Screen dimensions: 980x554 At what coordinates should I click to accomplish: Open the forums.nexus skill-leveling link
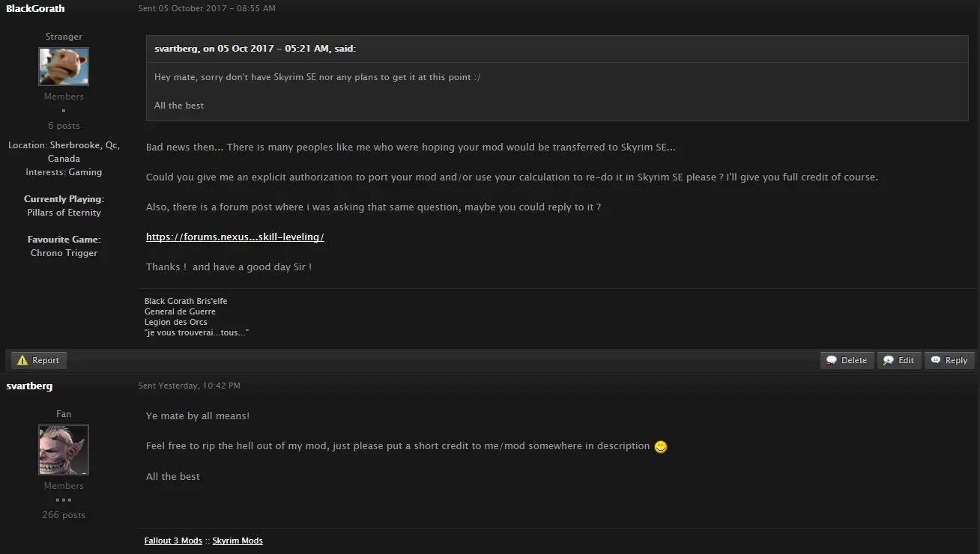pyautogui.click(x=235, y=237)
